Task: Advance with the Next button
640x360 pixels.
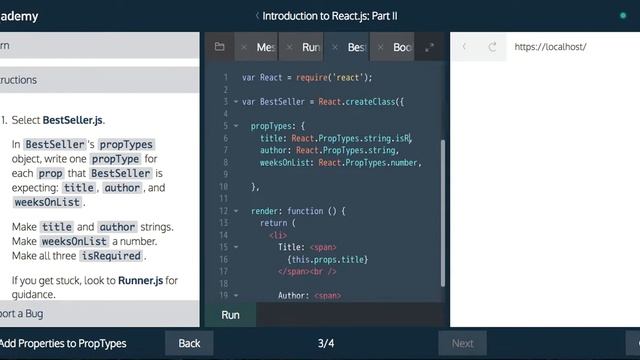Action: tap(462, 343)
